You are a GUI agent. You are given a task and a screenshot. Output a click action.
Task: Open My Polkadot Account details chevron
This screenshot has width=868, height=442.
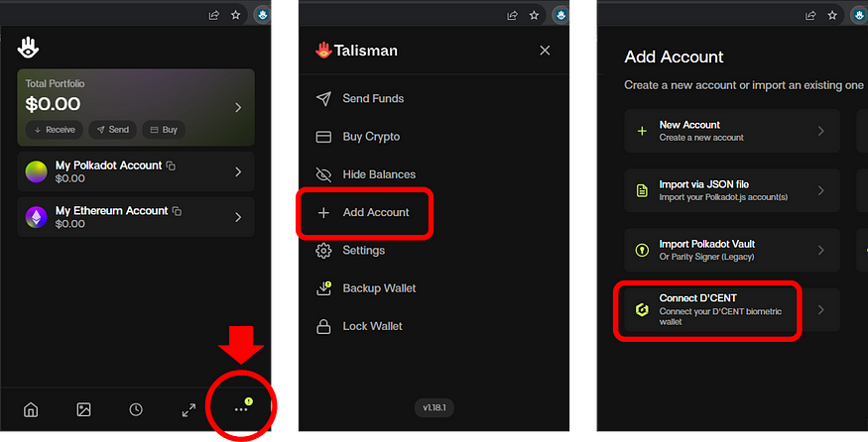click(238, 172)
